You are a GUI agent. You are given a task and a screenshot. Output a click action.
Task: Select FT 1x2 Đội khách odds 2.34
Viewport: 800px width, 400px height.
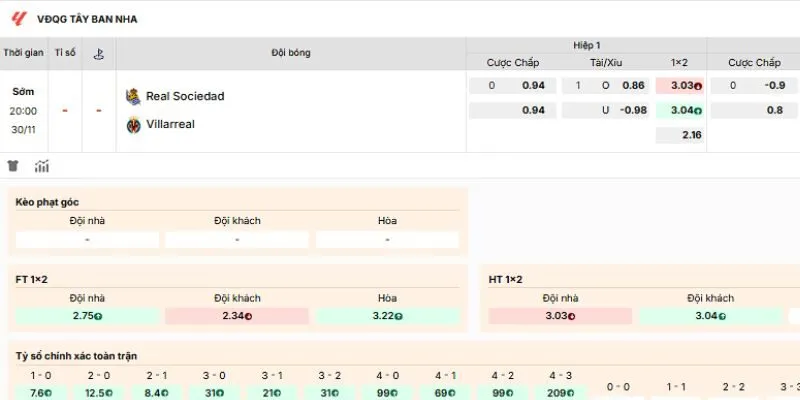tap(237, 316)
